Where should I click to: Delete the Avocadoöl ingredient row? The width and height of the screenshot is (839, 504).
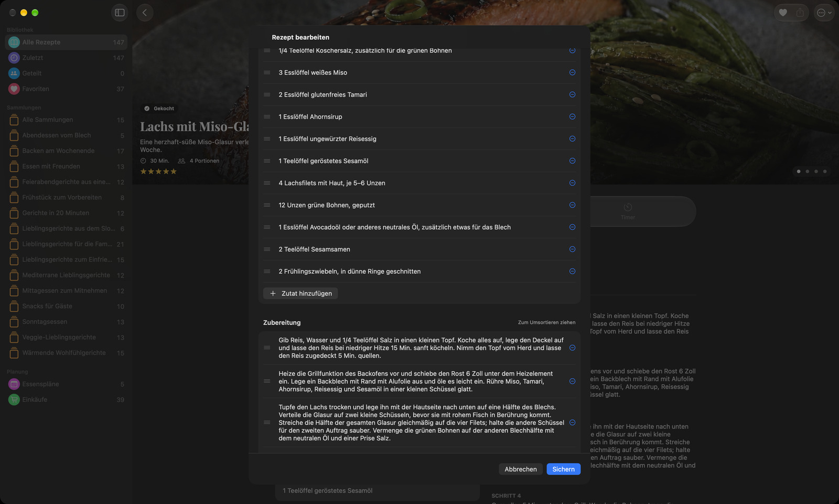(x=572, y=227)
